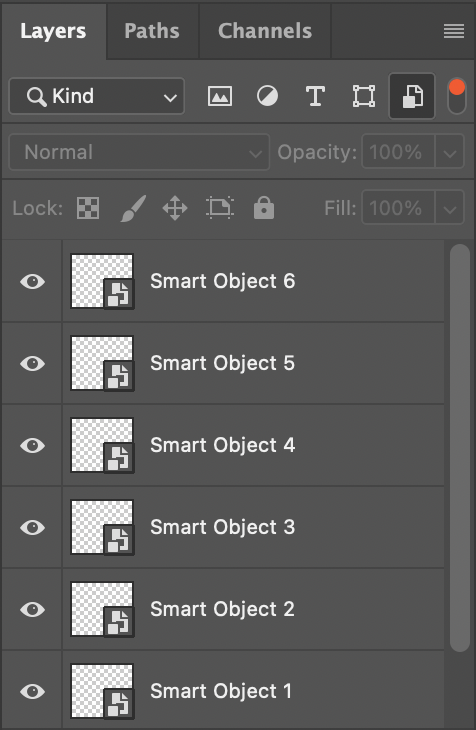Hide the Smart Object 3 layer
Viewport: 476px width, 730px height.
(33, 527)
